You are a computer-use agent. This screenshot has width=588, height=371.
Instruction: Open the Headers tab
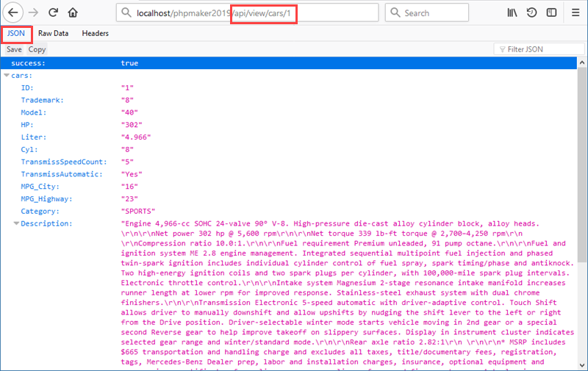(x=96, y=33)
